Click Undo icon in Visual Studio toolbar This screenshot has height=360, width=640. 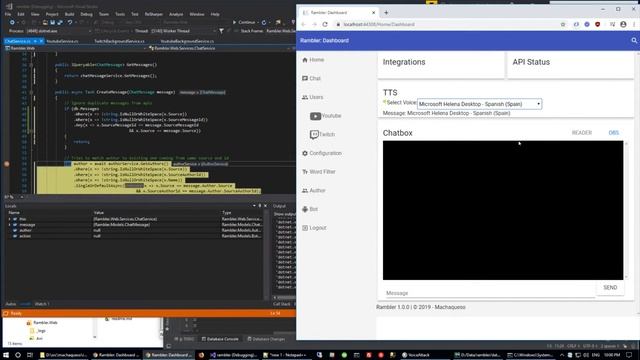pos(70,22)
